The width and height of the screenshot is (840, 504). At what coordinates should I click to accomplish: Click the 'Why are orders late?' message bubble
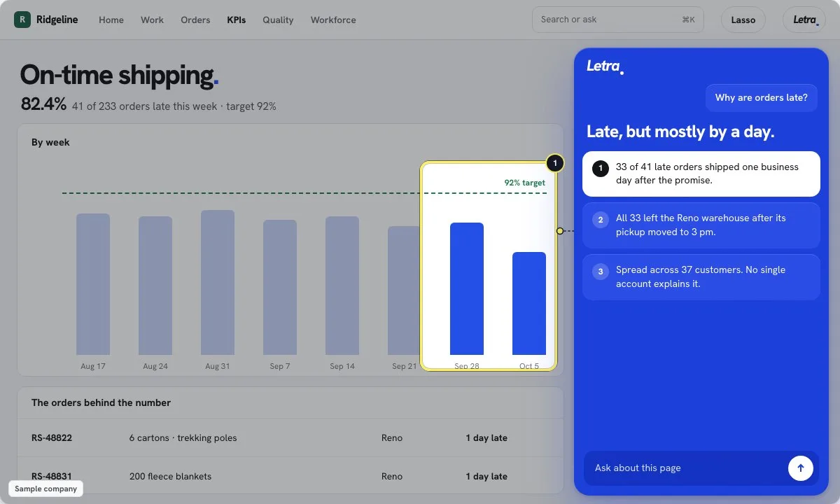(762, 98)
